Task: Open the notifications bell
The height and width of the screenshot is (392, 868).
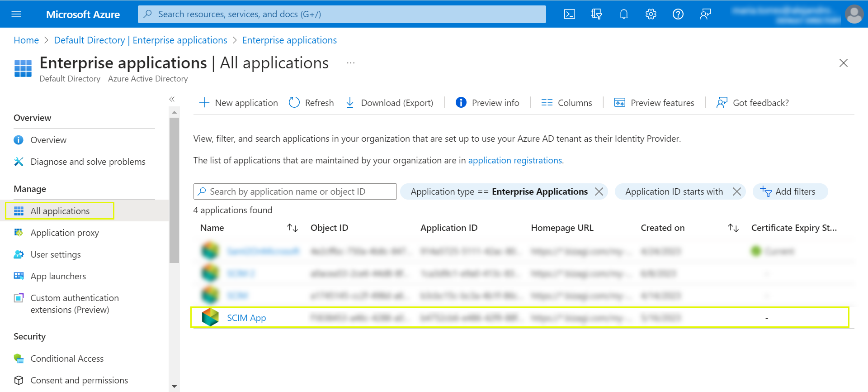Action: 624,14
